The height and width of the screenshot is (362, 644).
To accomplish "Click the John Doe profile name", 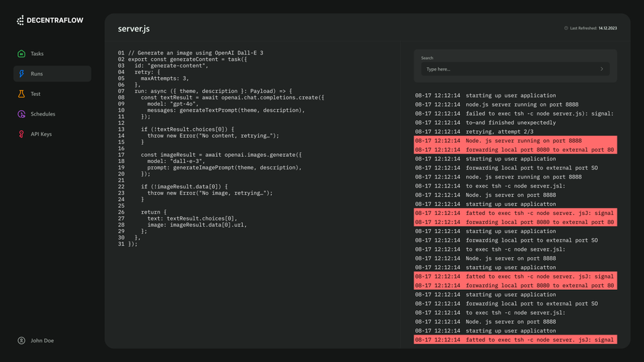I will click(x=42, y=341).
